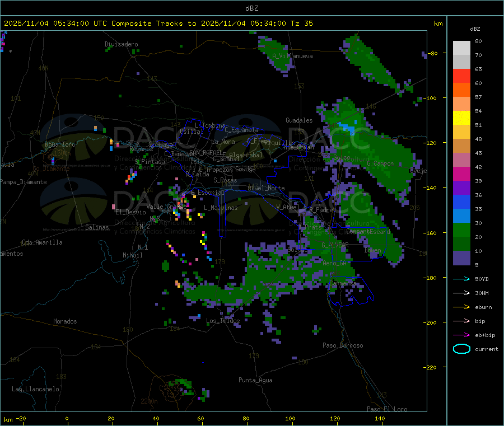
Task: Click the white 30HM arrow icon
Action: [461, 293]
